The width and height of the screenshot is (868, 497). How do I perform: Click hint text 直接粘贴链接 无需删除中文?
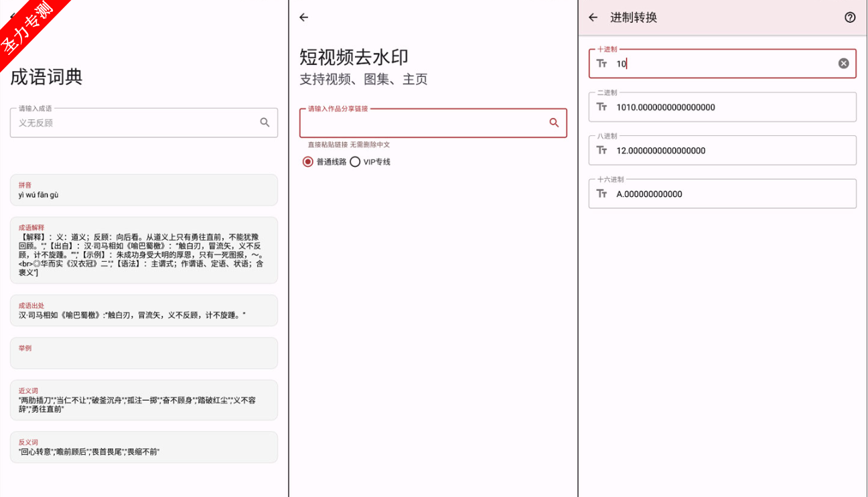349,145
